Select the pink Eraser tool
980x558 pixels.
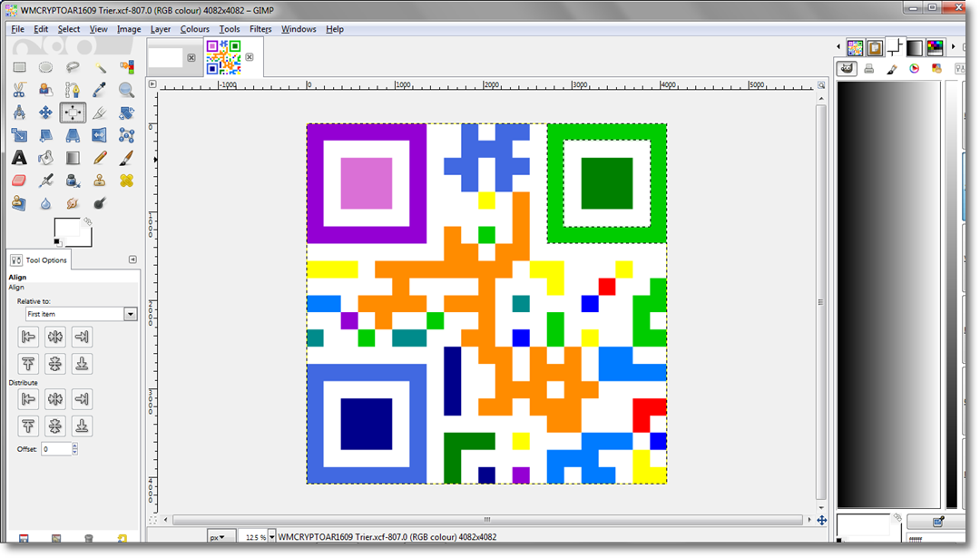[x=19, y=181]
